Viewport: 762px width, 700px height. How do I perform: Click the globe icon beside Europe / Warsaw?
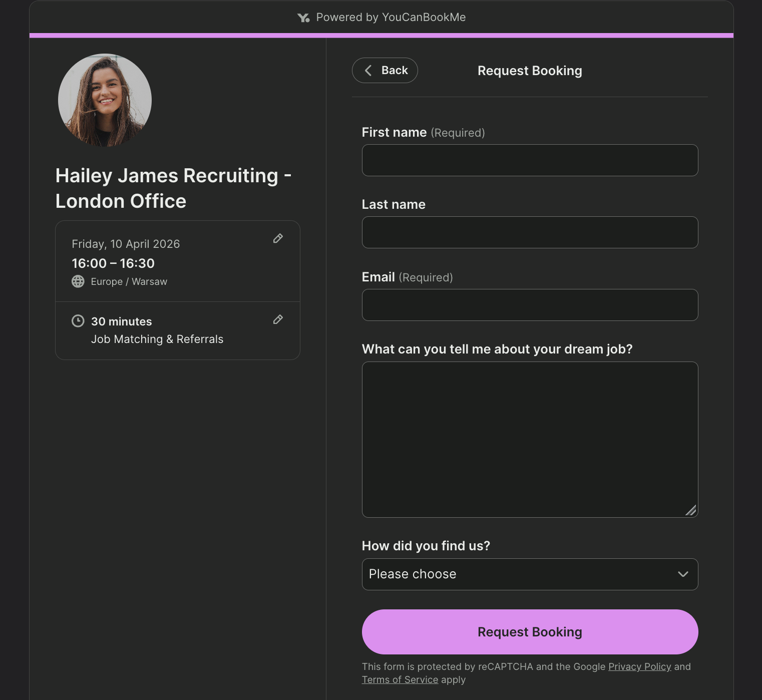tap(78, 281)
